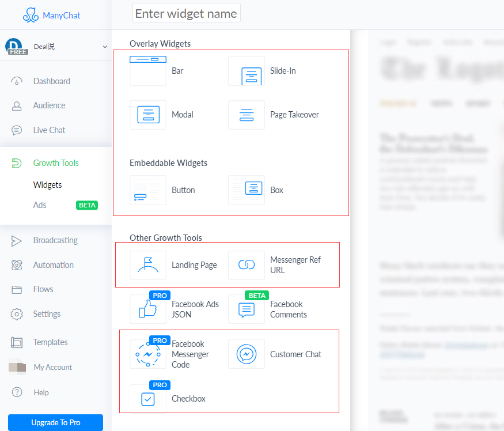
Task: Click the Growth Tools magnet icon
Action: point(17,163)
